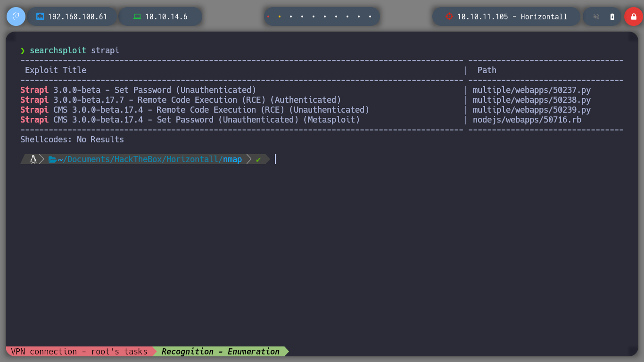Image resolution: width=644 pixels, height=362 pixels.
Task: Click the ethernet icon beside 192.168.100.61
Action: 40,16
